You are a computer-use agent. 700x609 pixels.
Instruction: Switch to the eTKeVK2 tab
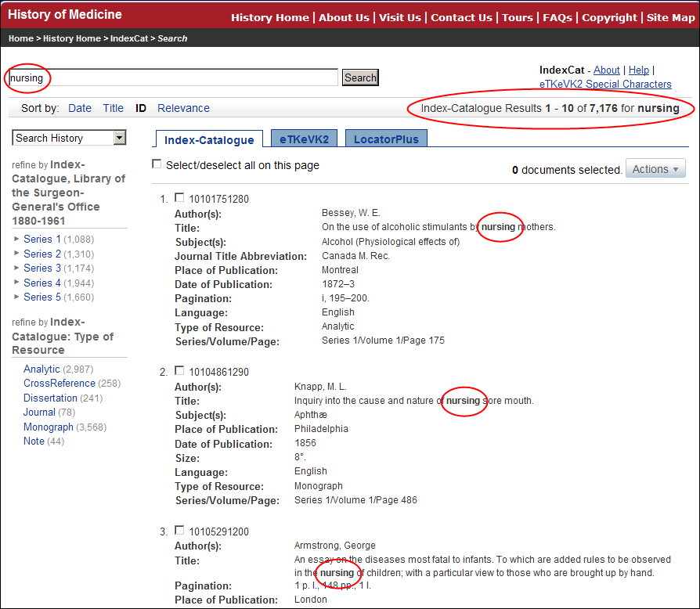[x=304, y=139]
